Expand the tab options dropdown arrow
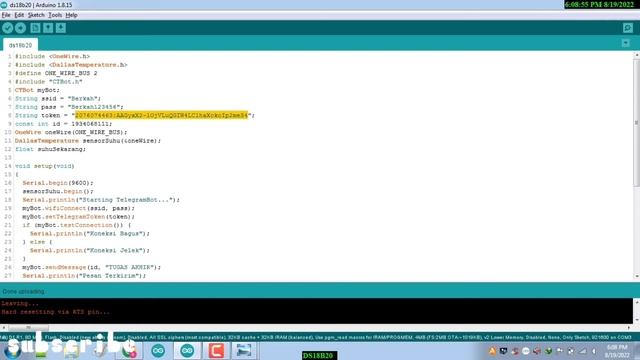640x360 pixels. coord(625,43)
